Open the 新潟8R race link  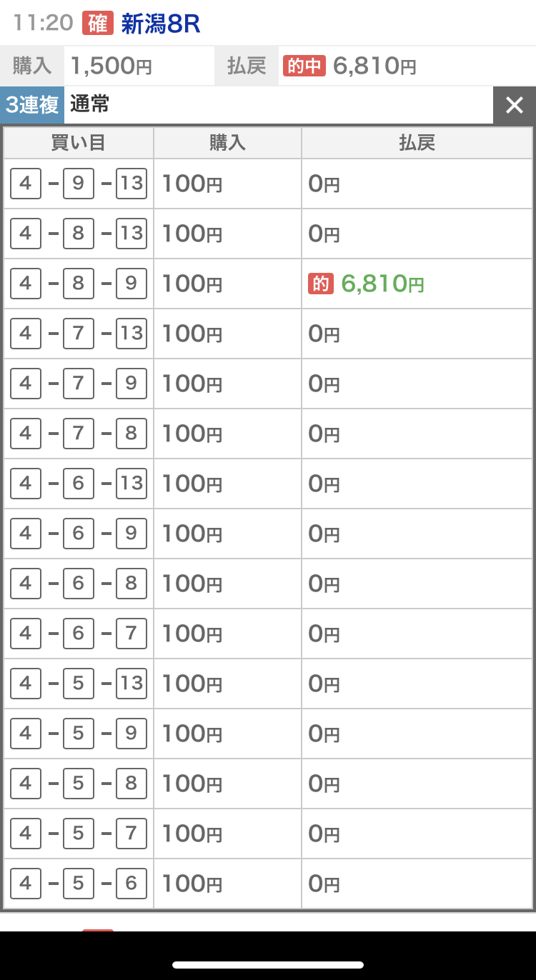(x=161, y=24)
